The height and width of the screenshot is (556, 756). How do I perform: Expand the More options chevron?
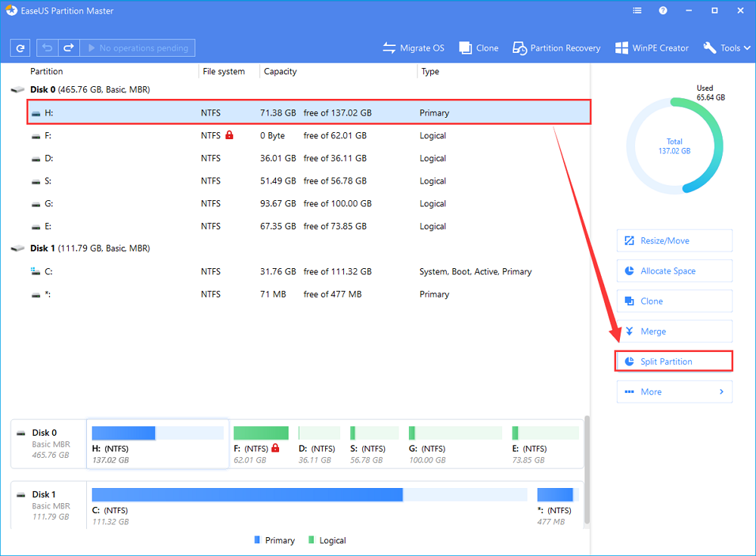coord(722,392)
